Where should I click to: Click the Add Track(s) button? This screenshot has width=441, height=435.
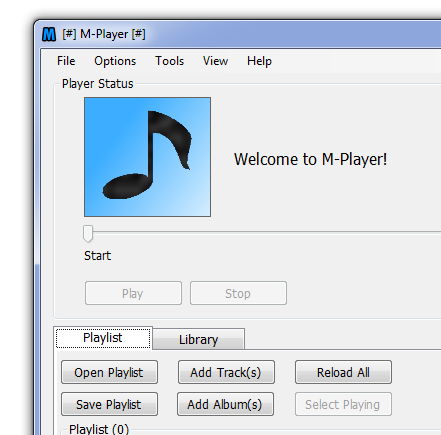pyautogui.click(x=226, y=372)
